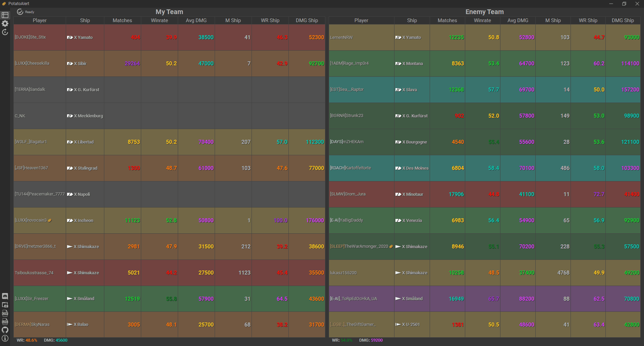Open match history with circular-arrow icon

(5, 32)
